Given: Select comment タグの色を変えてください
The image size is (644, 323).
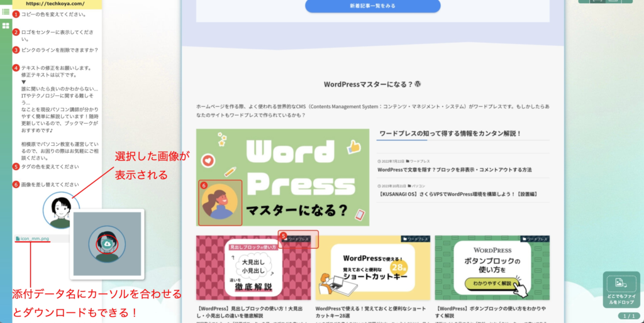Looking at the screenshot, I should point(50,167).
